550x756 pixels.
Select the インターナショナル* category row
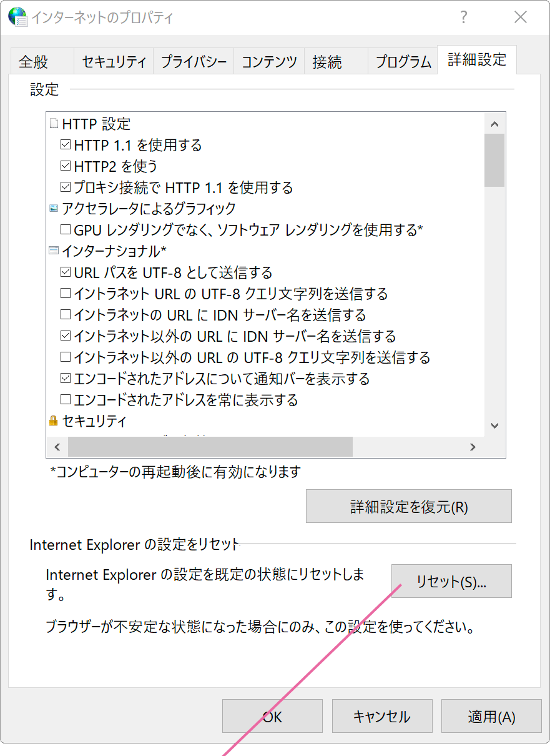click(114, 251)
